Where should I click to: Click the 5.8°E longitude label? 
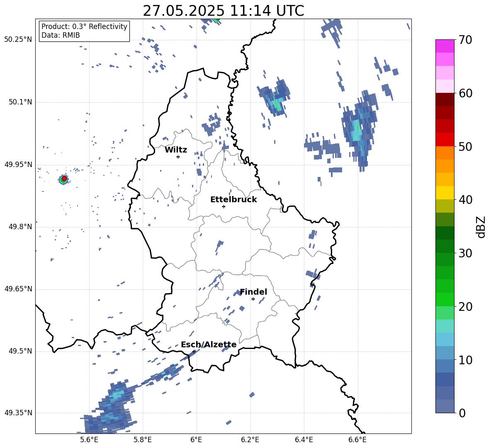[143, 440]
